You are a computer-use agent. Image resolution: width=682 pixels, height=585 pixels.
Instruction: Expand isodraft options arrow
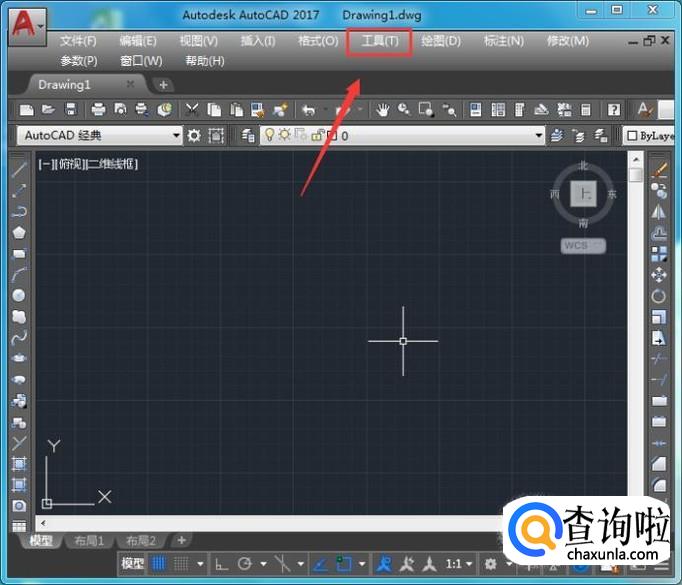point(301,564)
